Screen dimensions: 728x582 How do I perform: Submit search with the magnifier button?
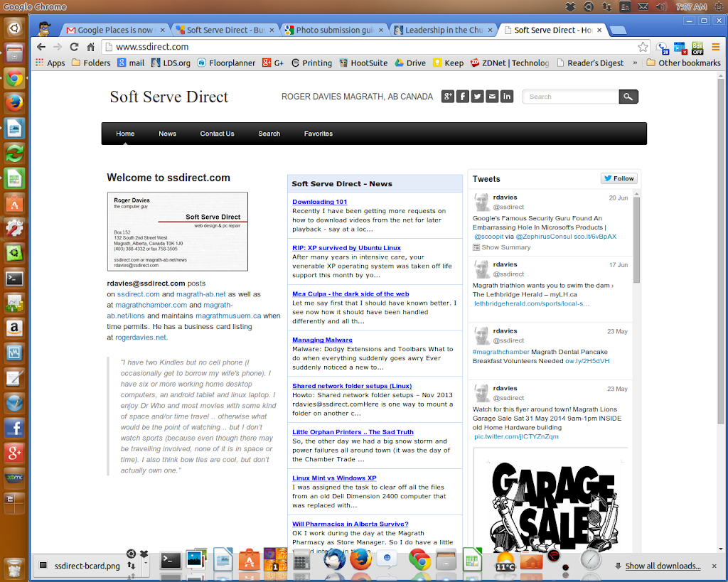pyautogui.click(x=628, y=97)
